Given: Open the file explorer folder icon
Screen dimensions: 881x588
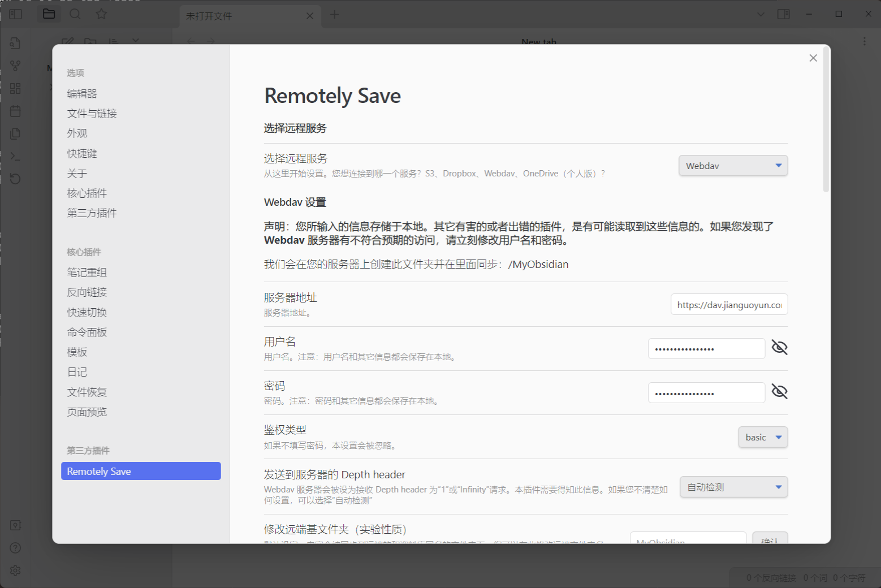Looking at the screenshot, I should [49, 14].
